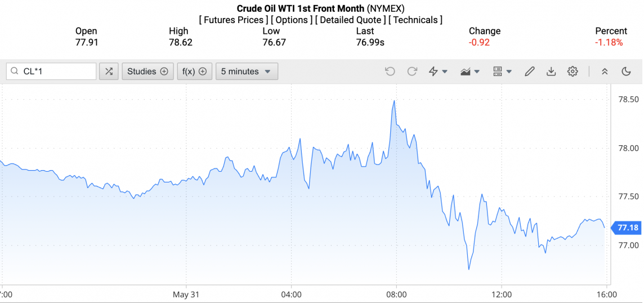This screenshot has height=303, width=644.
Task: Open the Futures Prices link
Action: coord(233,20)
